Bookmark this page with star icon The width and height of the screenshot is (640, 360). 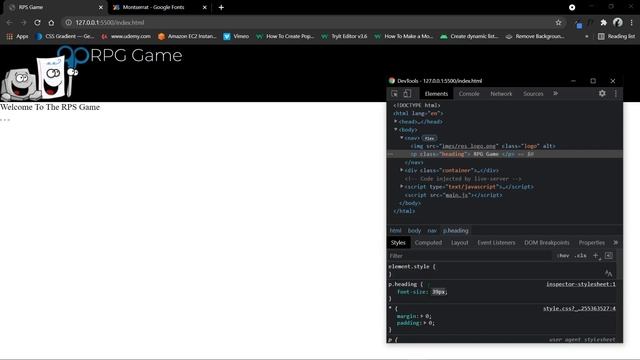(x=558, y=22)
